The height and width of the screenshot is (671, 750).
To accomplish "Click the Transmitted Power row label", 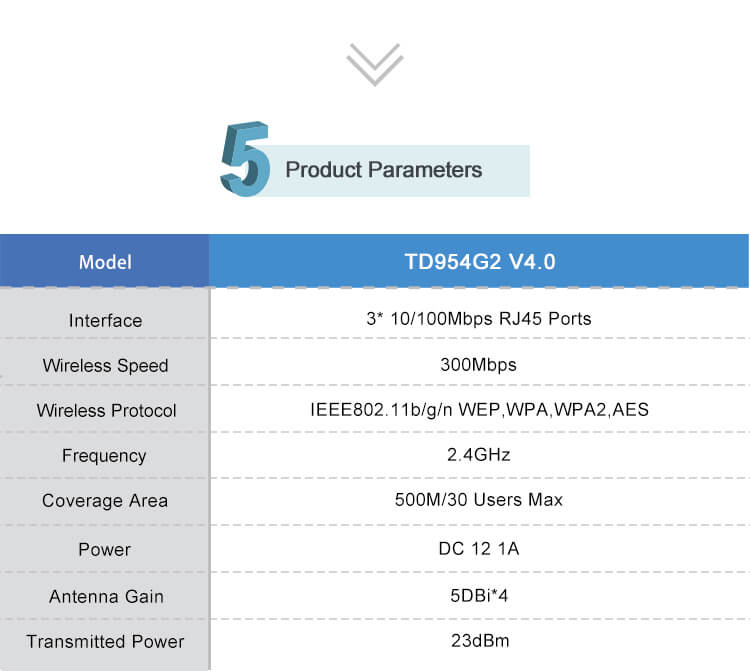I will tap(106, 642).
